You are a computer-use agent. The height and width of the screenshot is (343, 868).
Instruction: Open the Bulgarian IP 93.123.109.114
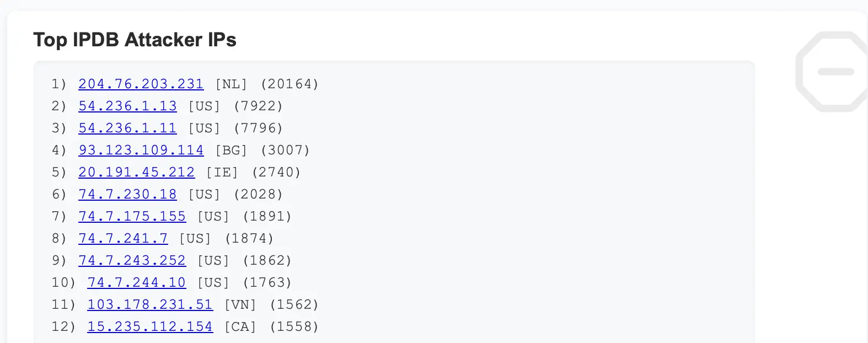[141, 150]
